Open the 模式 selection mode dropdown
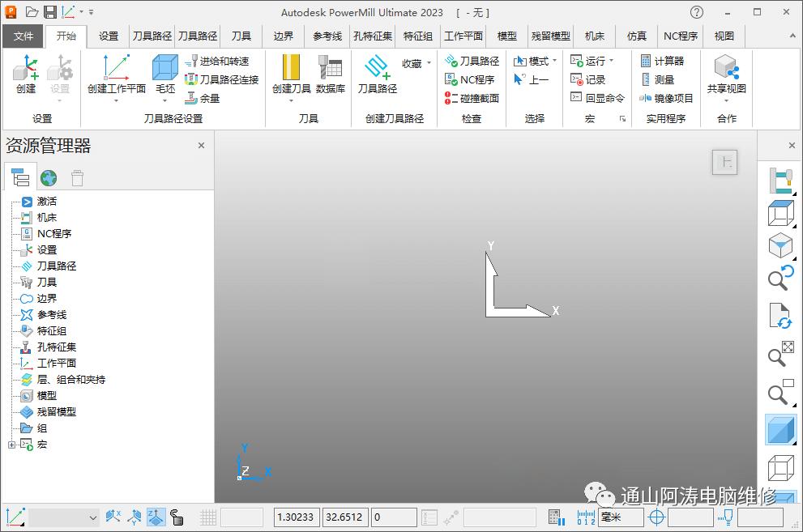Image resolution: width=803 pixels, height=532 pixels. pos(535,62)
